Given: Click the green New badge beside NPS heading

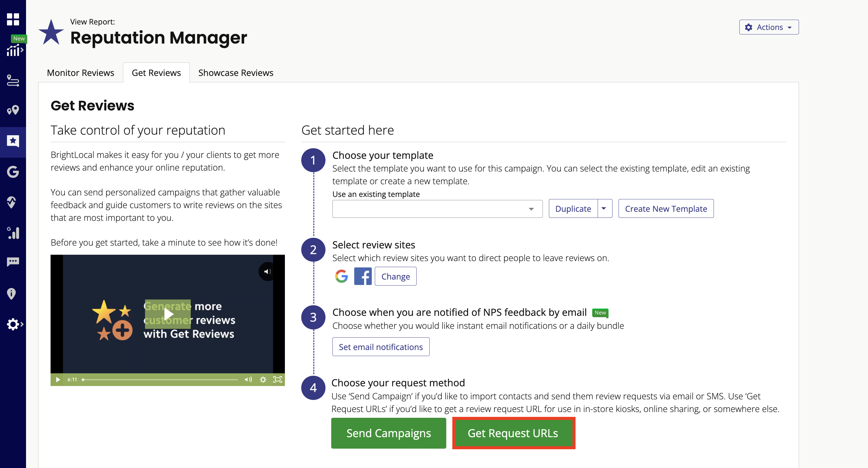Looking at the screenshot, I should [600, 313].
